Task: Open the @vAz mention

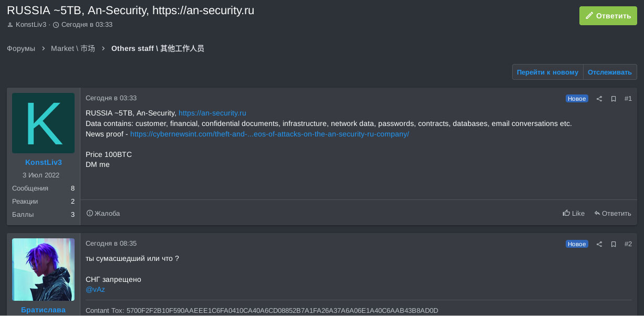Action: (96, 290)
